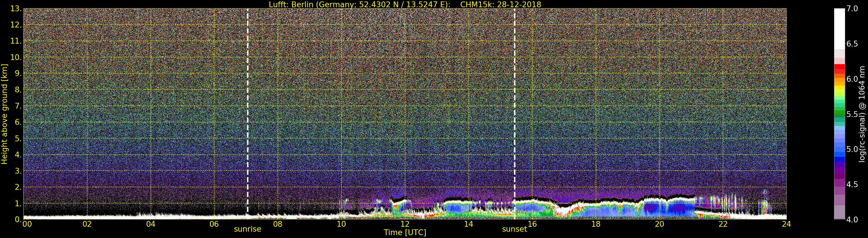Click the '22' time tick label
Viewport: 868px width, 238px height.
tap(723, 224)
